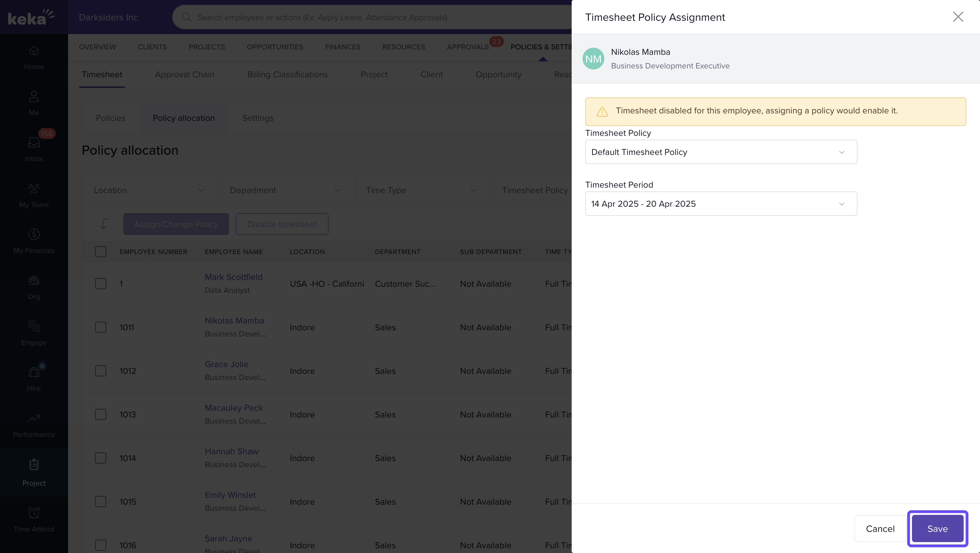
Task: Click the employee search field
Action: (x=322, y=17)
